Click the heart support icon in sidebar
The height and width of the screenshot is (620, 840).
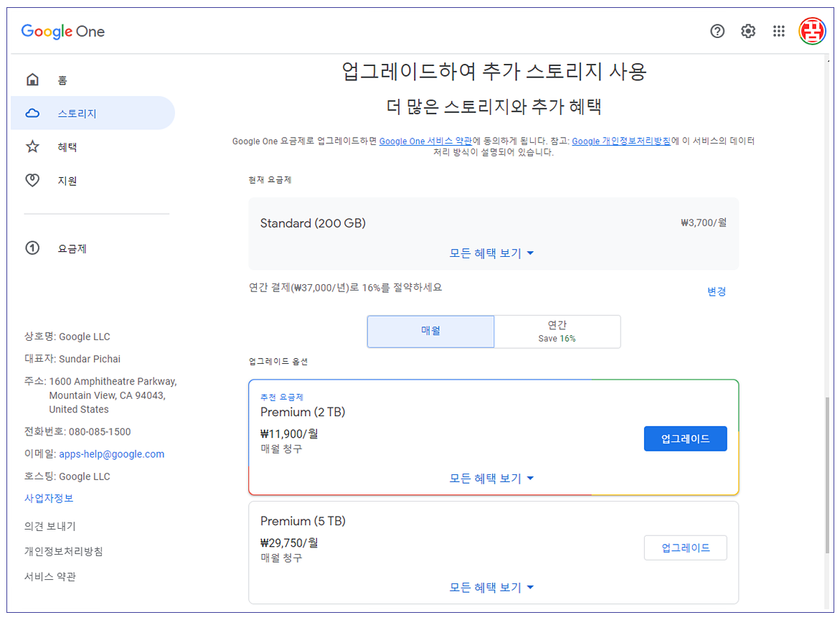point(33,180)
